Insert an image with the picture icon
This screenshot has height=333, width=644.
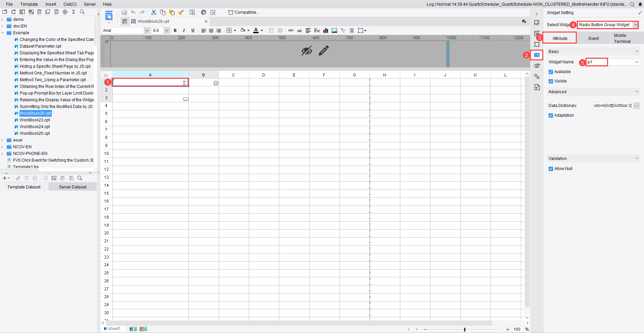pos(334,31)
